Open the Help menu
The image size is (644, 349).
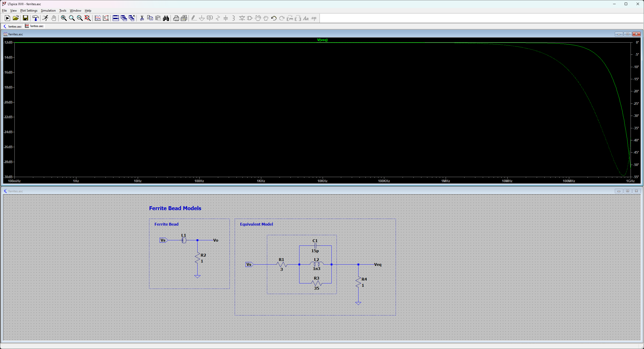click(x=88, y=11)
